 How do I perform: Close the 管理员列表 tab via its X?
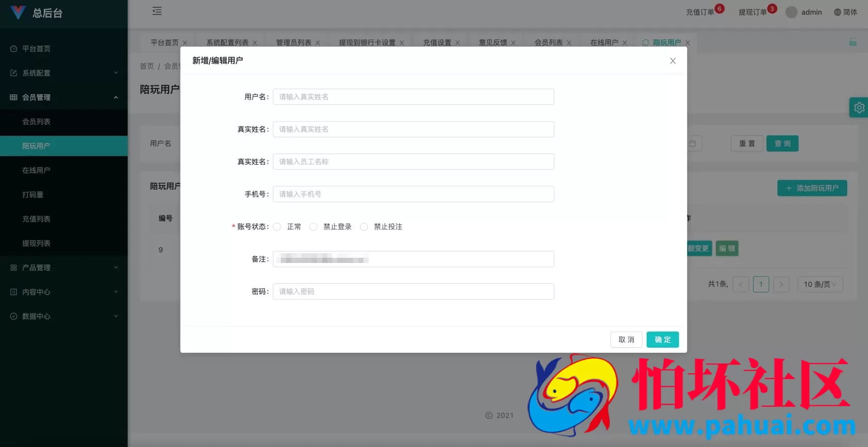[x=318, y=43]
